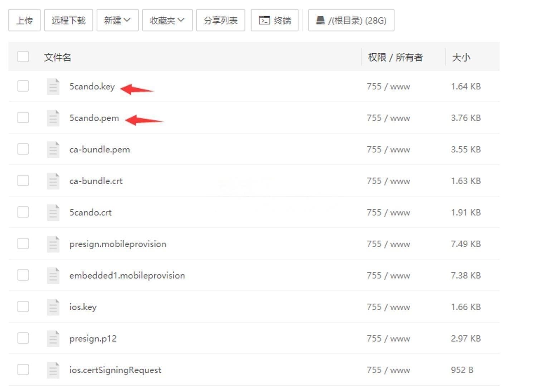The image size is (539, 392).
Task: Click size value 3.76 KB
Action: point(466,118)
